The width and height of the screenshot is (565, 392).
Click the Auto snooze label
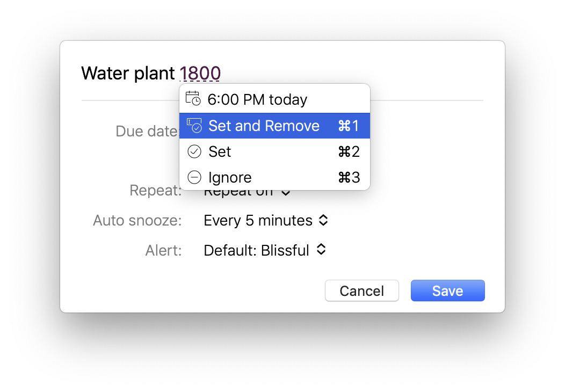pos(137,220)
